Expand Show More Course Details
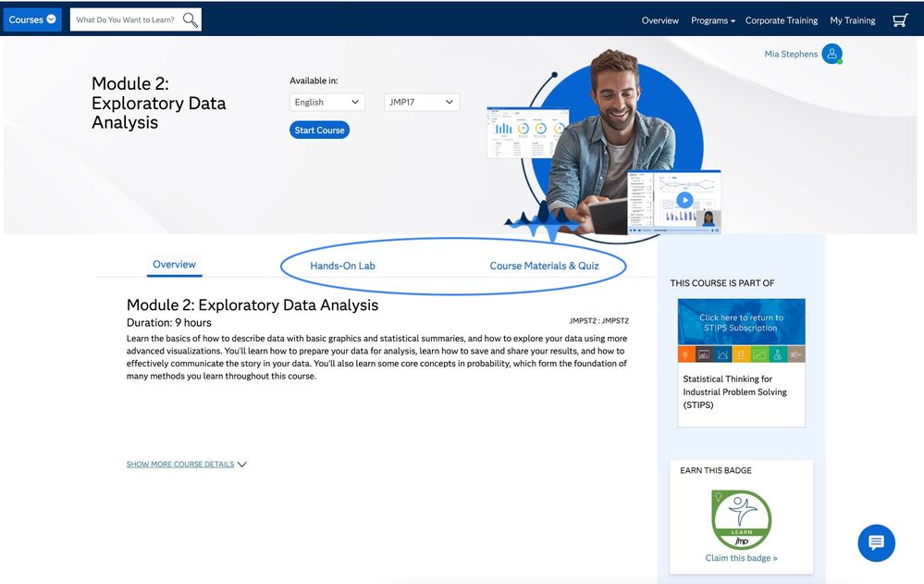Viewport: 924px width, 584px height. click(x=180, y=465)
